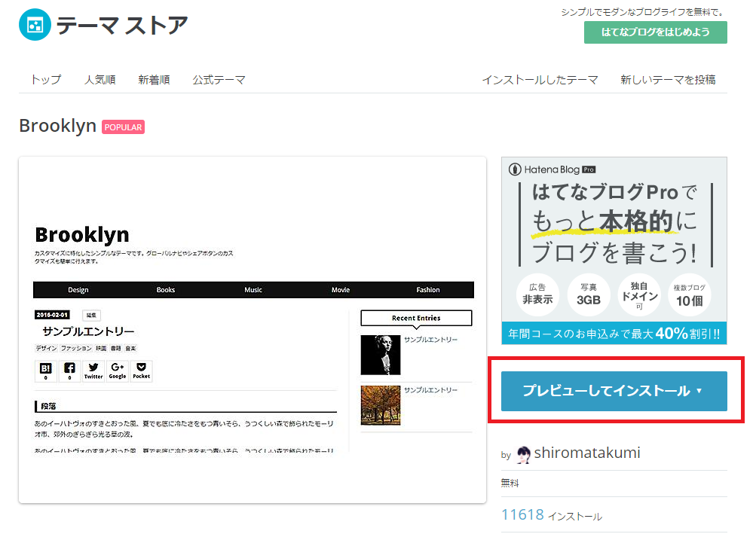Open プレビューしてインストール dropdown button
The image size is (756, 534).
tap(614, 391)
